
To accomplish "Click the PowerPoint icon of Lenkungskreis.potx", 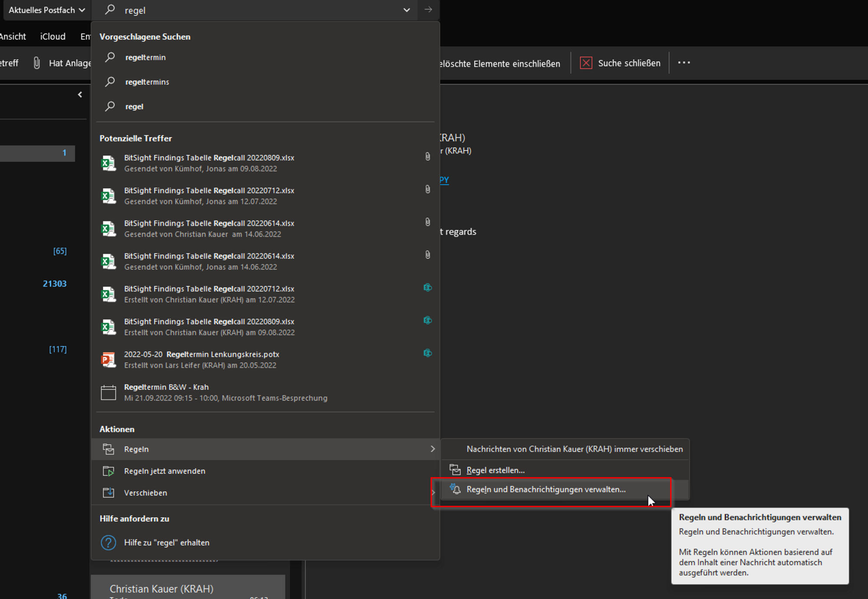I will [108, 360].
